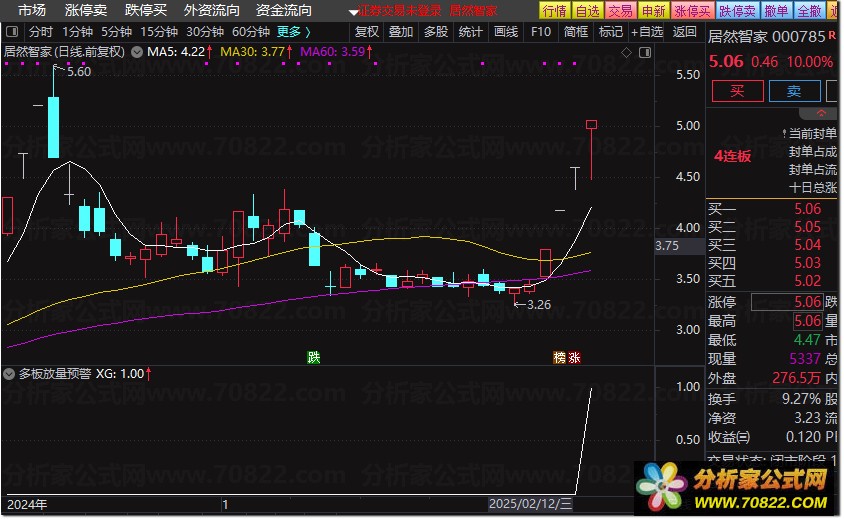This screenshot has width=844, height=519.
Task: Click the diamond icon above the chart
Action: pos(627,52)
